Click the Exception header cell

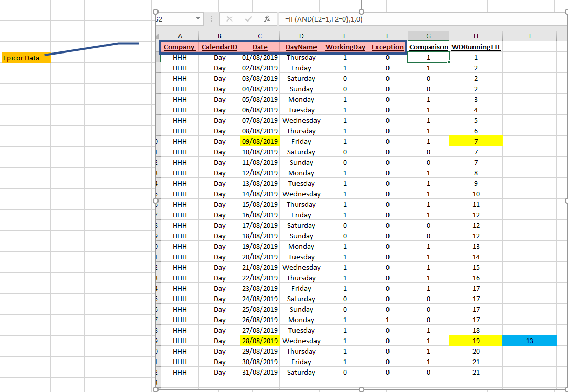[x=387, y=47]
